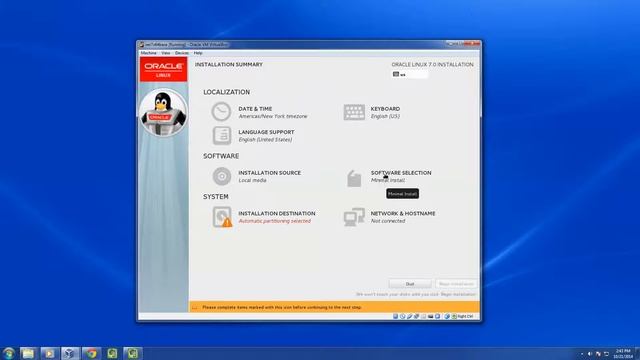The height and width of the screenshot is (360, 640).
Task: Open the NETWORK & HOSTNAME settings label
Action: coord(403,213)
